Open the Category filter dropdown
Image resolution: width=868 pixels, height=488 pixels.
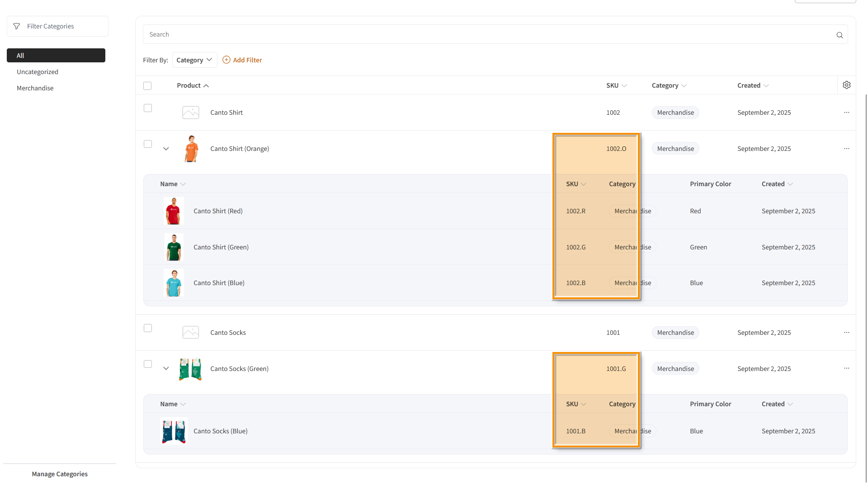pyautogui.click(x=194, y=60)
